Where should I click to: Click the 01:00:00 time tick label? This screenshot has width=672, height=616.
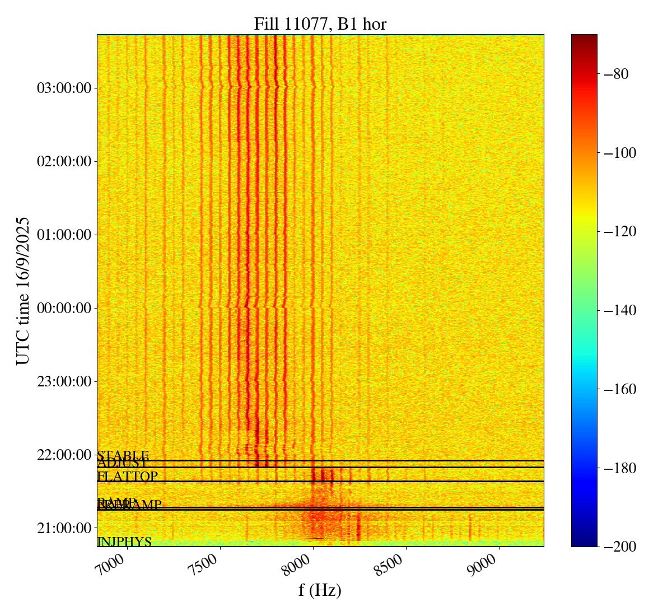point(64,235)
